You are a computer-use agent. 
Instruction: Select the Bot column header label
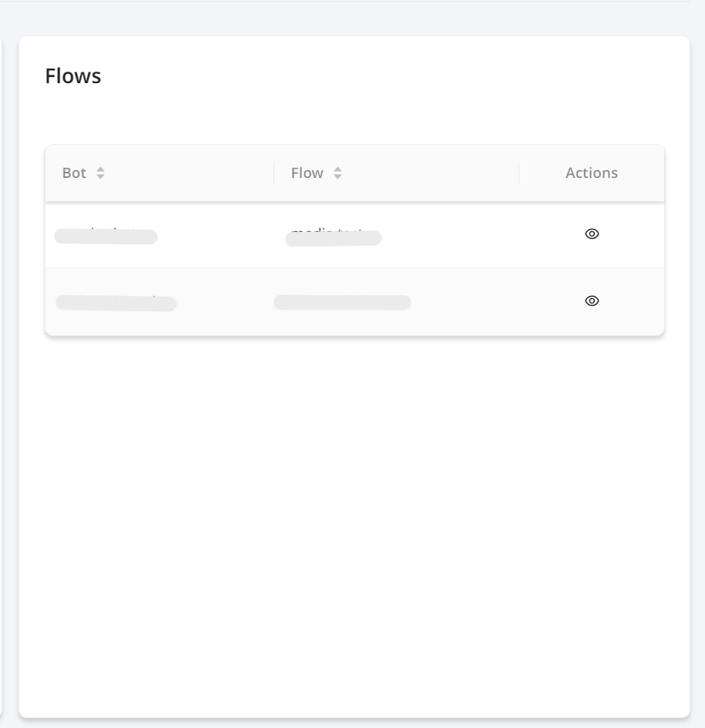coord(74,173)
